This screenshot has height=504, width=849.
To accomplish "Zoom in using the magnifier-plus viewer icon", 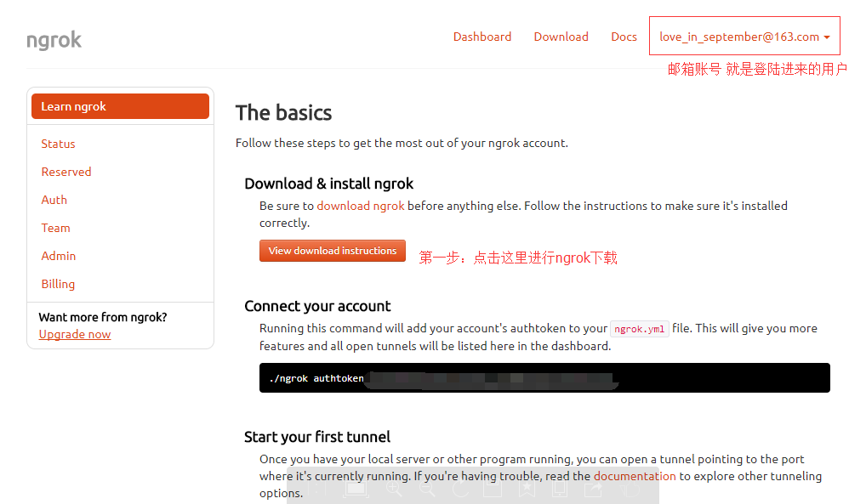I will pyautogui.click(x=394, y=489).
